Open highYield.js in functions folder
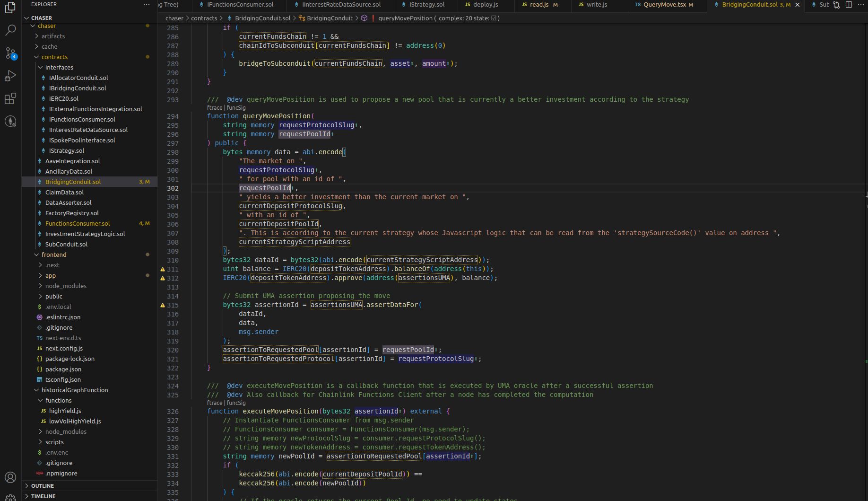This screenshot has width=868, height=501. (x=65, y=411)
